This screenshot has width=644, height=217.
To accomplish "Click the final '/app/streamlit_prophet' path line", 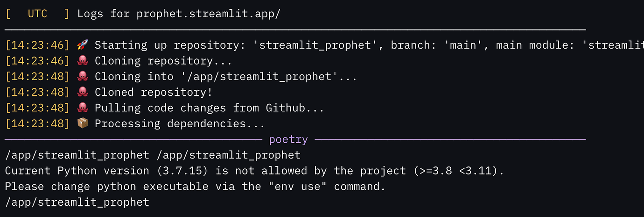I will click(x=77, y=202).
